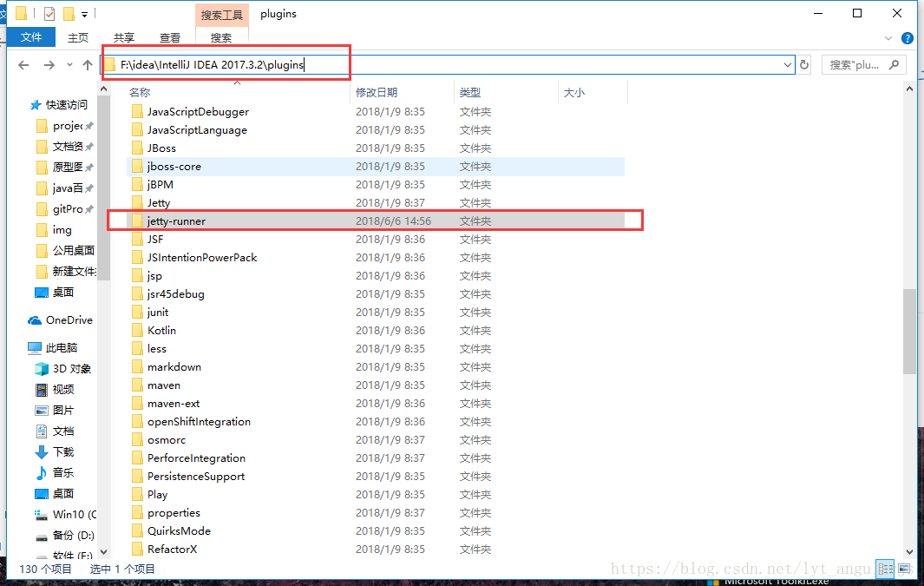Go back with the back arrow
This screenshot has height=586, width=924.
(23, 65)
